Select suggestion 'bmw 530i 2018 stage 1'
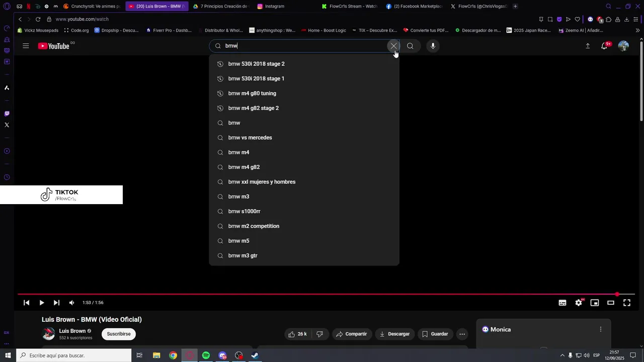644x362 pixels. [x=304, y=78]
